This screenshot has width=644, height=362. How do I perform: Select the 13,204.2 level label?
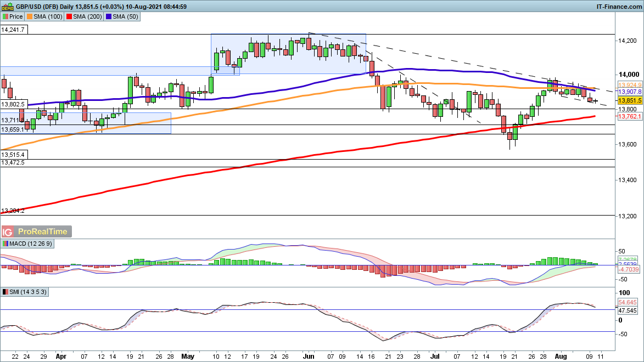coord(13,211)
